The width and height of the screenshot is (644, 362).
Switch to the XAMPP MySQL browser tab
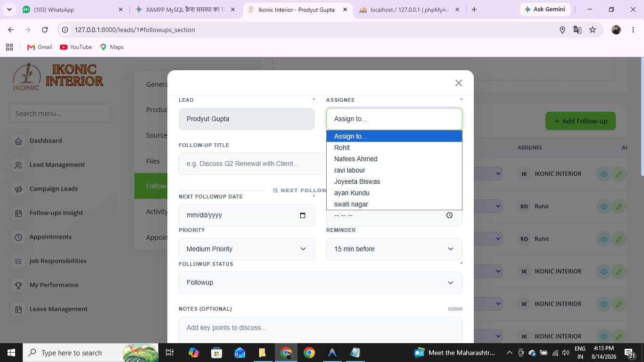click(x=185, y=9)
